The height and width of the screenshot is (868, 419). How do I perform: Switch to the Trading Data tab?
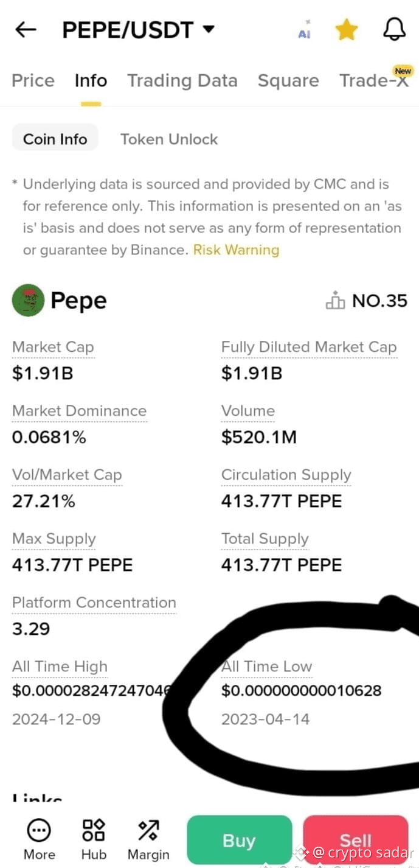click(182, 80)
